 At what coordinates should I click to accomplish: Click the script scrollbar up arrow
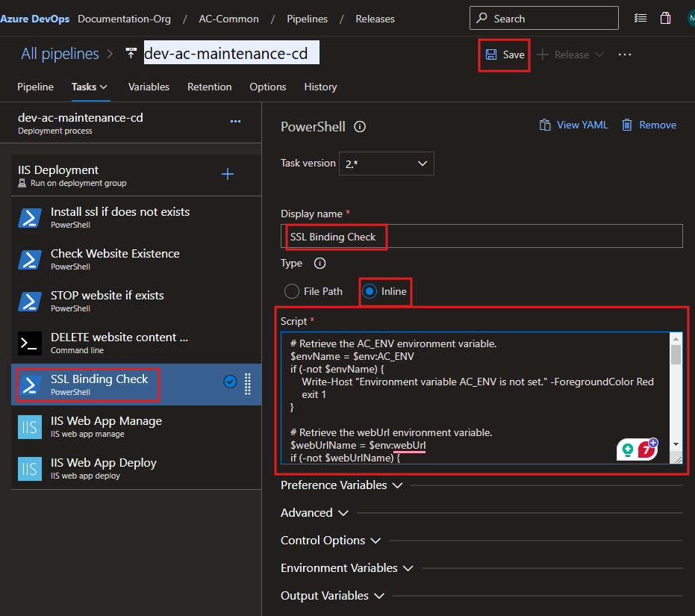[676, 339]
